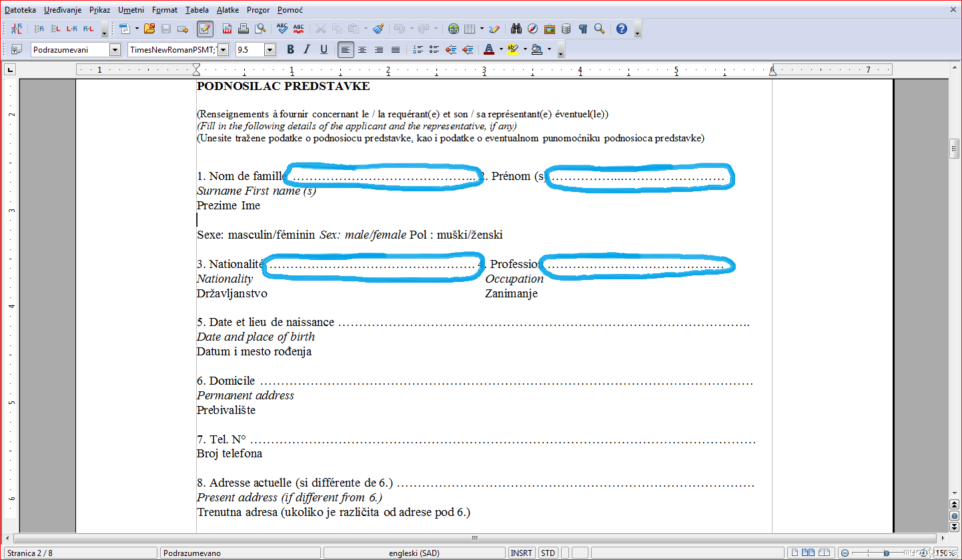The width and height of the screenshot is (962, 560).
Task: Expand the Undo history dropdown arrow
Action: (411, 29)
